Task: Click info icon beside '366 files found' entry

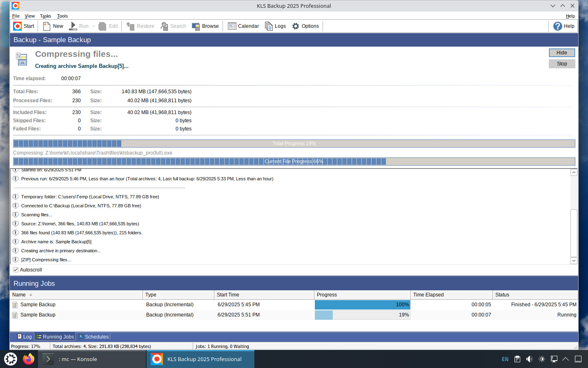Action: click(x=16, y=233)
